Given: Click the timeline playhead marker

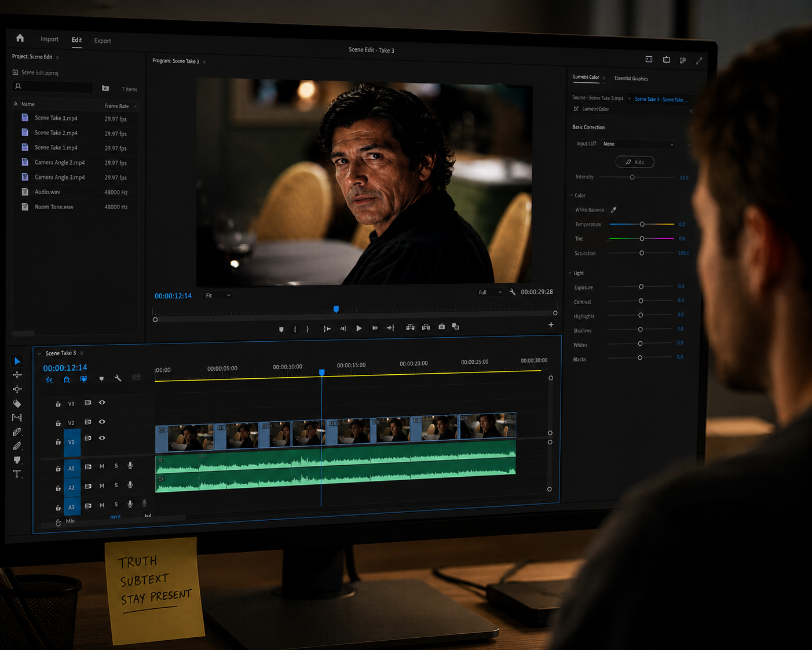Looking at the screenshot, I should point(322,373).
